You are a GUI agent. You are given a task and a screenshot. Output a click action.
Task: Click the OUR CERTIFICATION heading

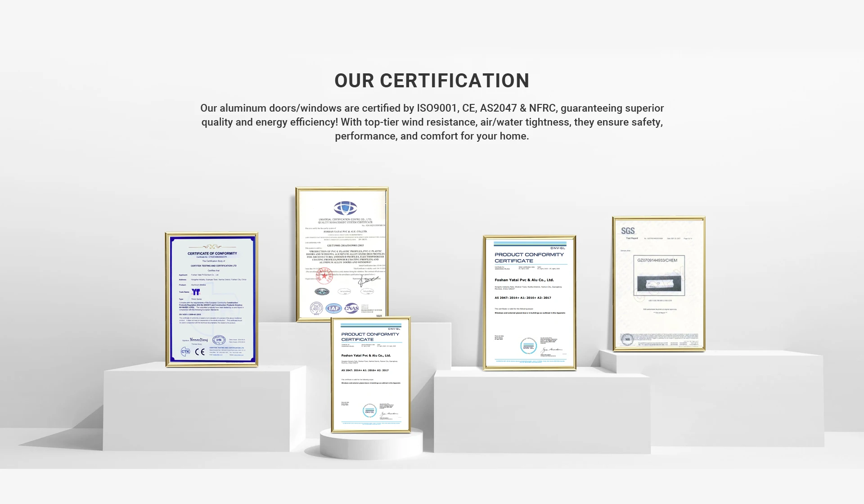pos(432,81)
